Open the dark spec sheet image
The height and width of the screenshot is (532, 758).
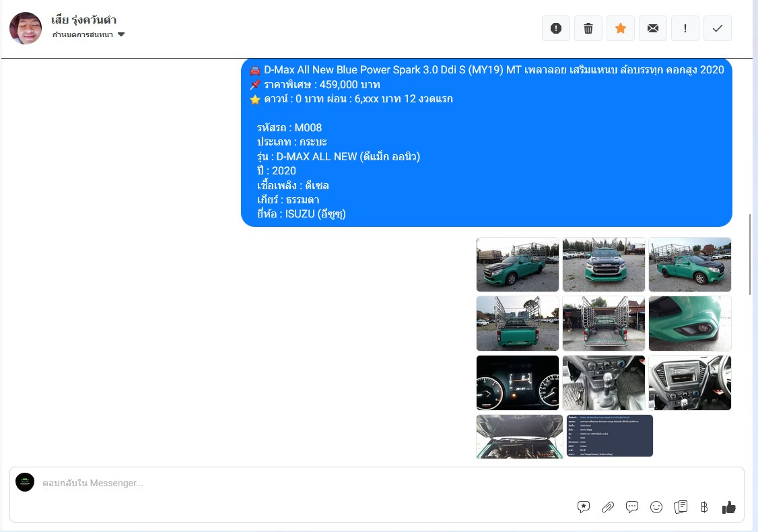pos(610,435)
